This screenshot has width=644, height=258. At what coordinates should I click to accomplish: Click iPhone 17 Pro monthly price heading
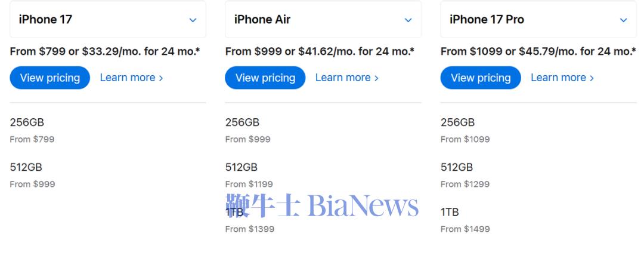(x=538, y=51)
